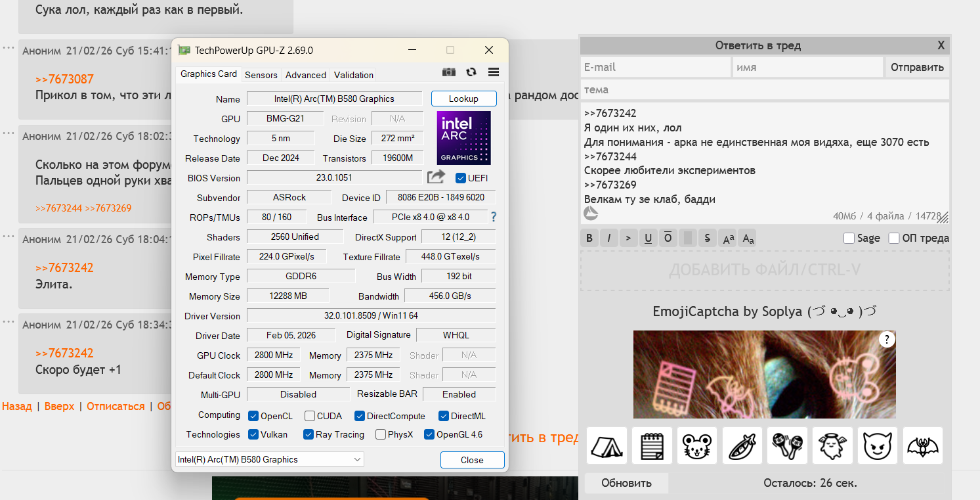Open the >>7673087 reply link
Screen dimensions: 980x500
(x=64, y=79)
